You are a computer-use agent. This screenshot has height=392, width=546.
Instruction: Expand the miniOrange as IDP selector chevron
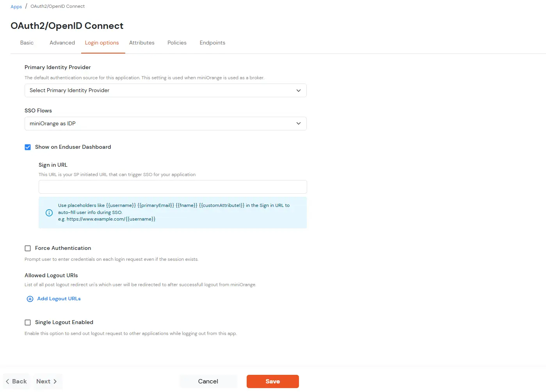299,123
